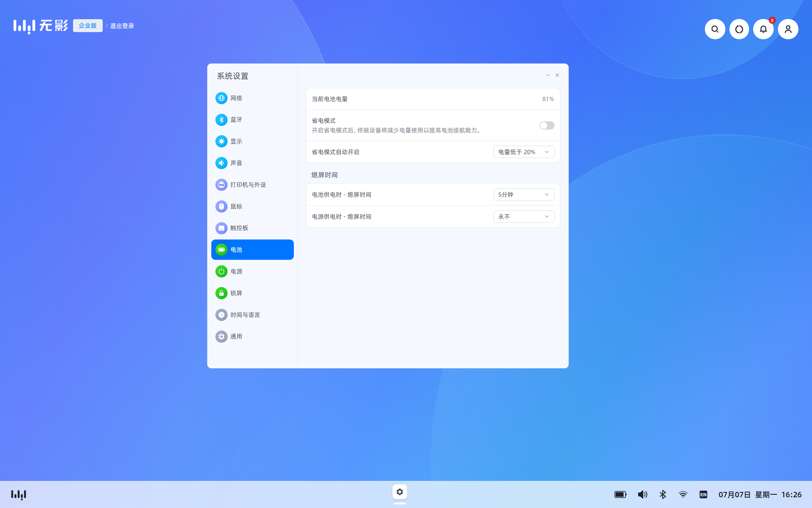The width and height of the screenshot is (812, 508).
Task: Open the printer and peripherals icon
Action: (221, 185)
